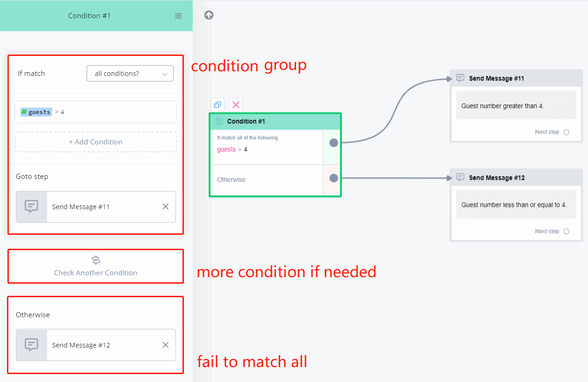The image size is (588, 382).
Task: Edit the 'guests > 4' condition field
Action: click(x=96, y=112)
